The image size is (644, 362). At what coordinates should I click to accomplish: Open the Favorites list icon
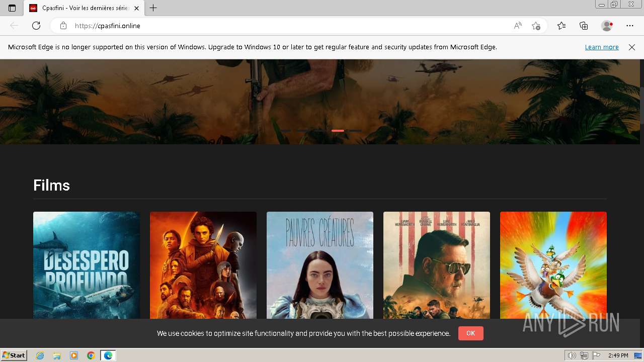[561, 26]
